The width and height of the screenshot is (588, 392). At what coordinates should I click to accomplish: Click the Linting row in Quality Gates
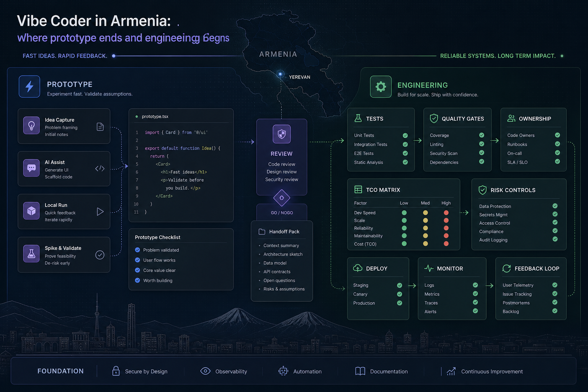point(457,144)
